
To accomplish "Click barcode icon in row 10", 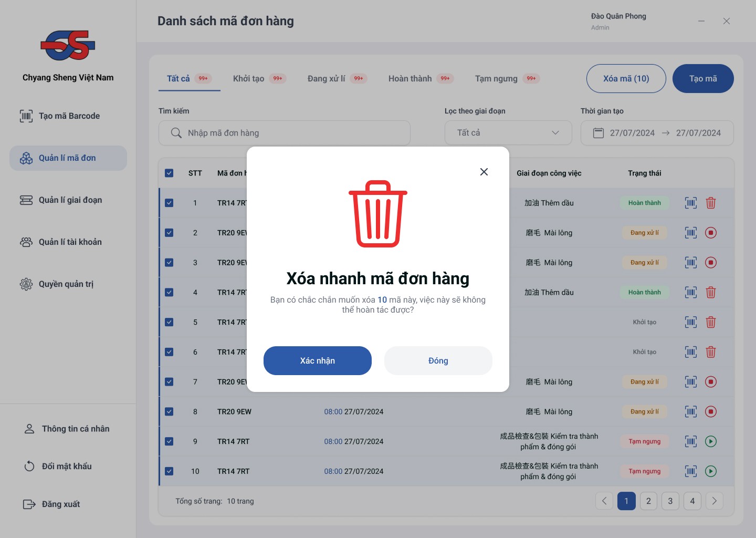I will pos(691,471).
